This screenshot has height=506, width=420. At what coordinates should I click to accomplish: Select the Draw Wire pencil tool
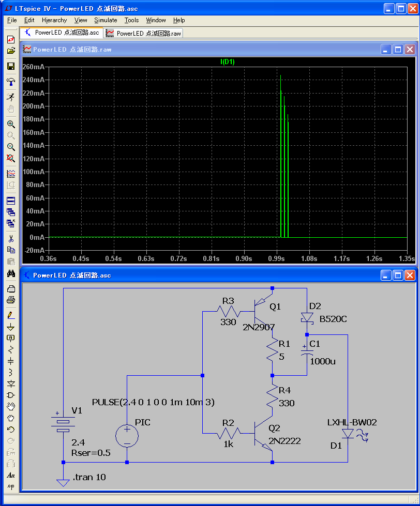(x=11, y=316)
